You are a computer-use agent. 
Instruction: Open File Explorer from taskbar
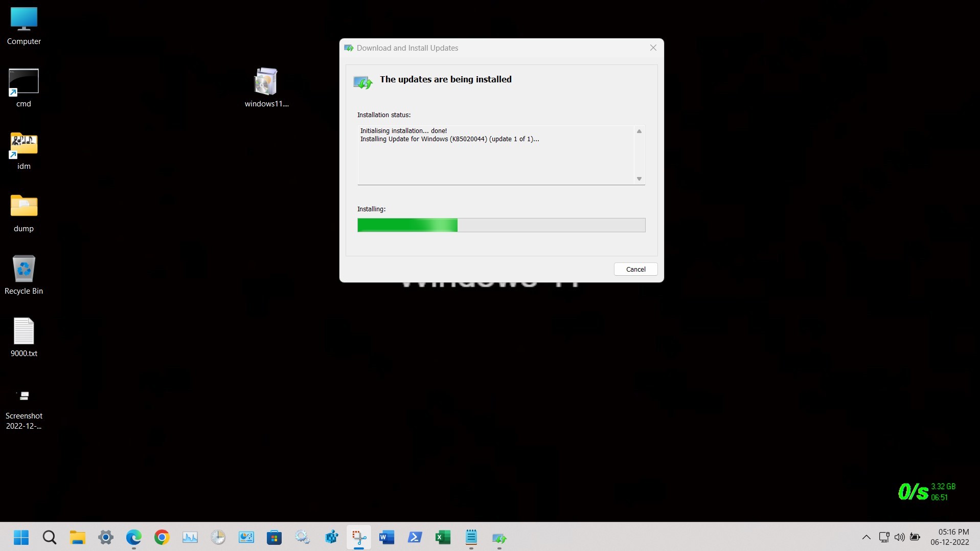pyautogui.click(x=78, y=537)
